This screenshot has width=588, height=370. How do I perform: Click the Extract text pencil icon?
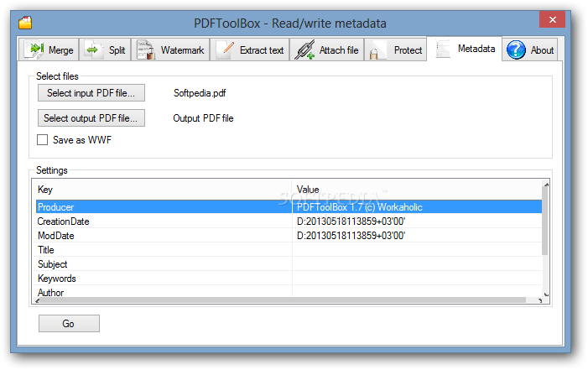point(225,50)
